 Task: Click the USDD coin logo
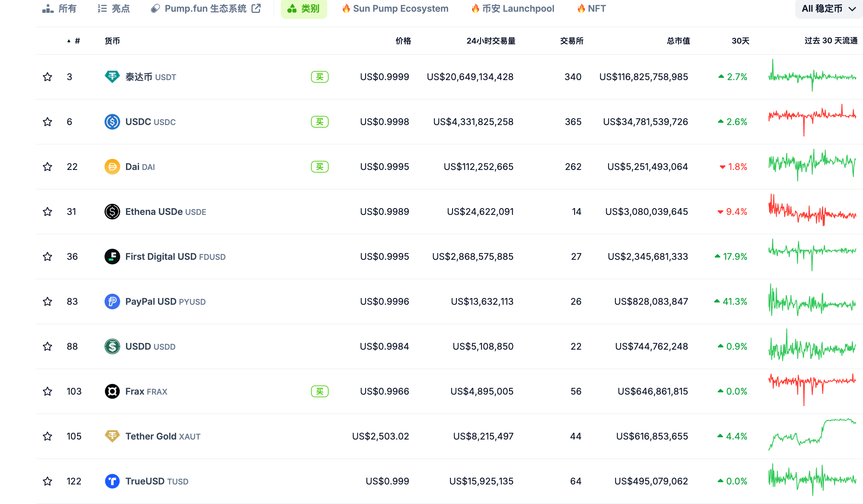pos(112,346)
